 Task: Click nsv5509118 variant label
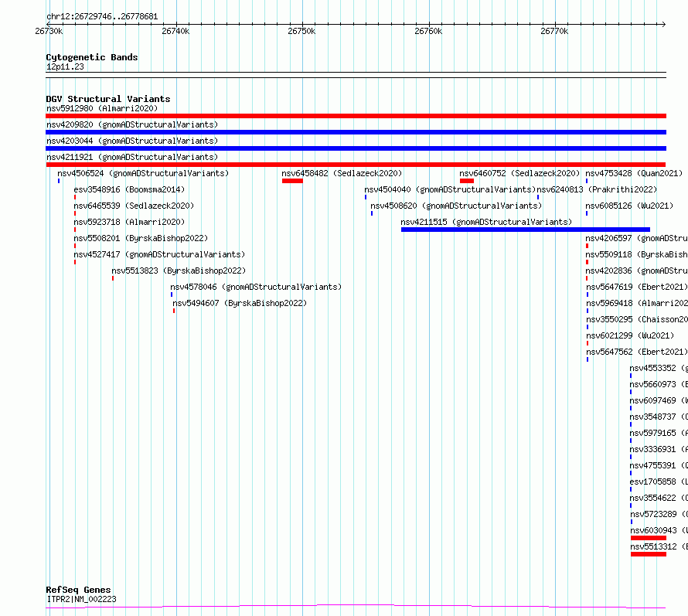coord(637,254)
